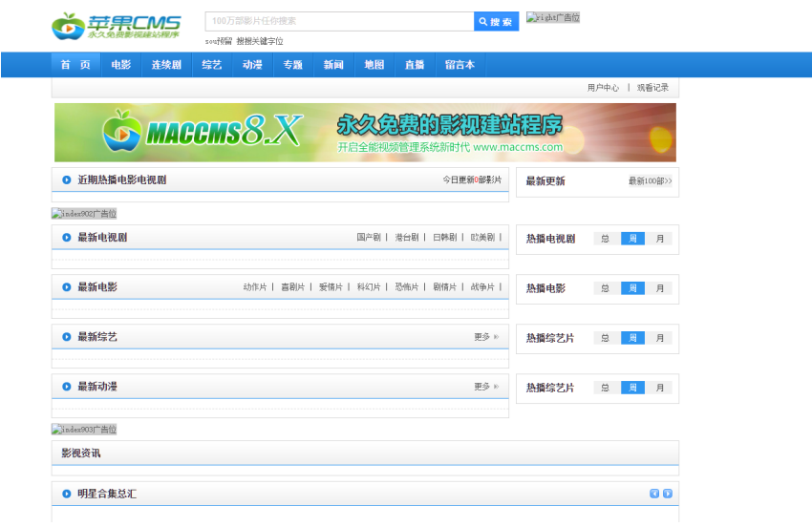Click the index903广告位 broken image
Screen dimensions: 812x527
pos(84,430)
